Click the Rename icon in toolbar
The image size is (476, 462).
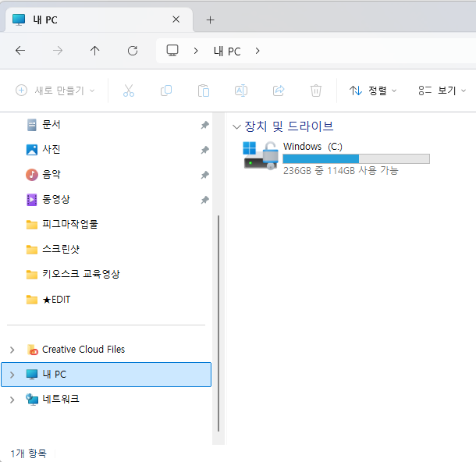click(x=241, y=91)
